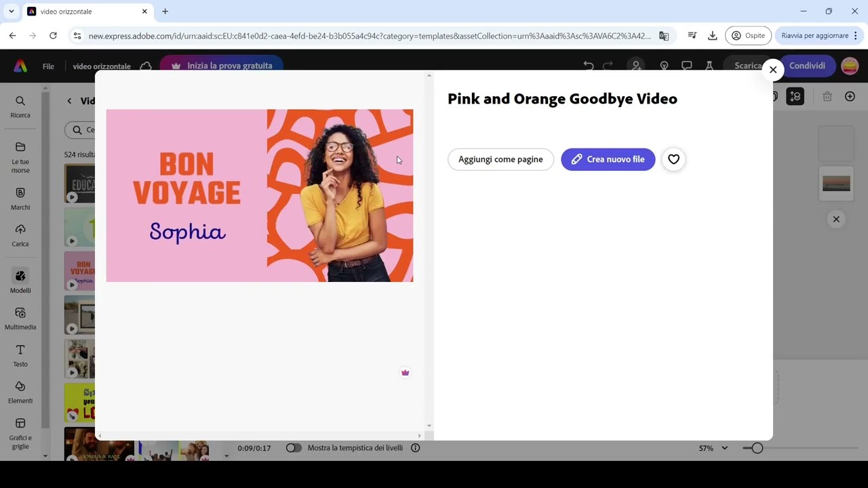Viewport: 868px width, 488px height.
Task: Undo the last action
Action: click(588, 66)
